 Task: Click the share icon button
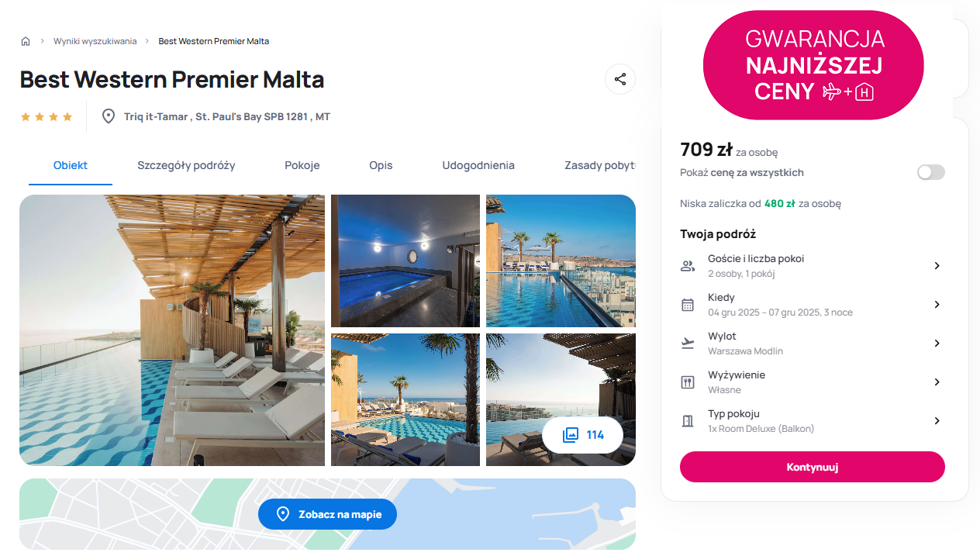click(620, 79)
